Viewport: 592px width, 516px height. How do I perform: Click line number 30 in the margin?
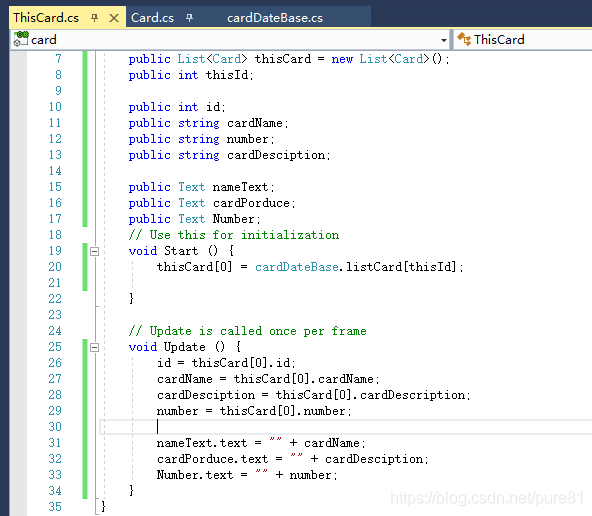coord(55,427)
